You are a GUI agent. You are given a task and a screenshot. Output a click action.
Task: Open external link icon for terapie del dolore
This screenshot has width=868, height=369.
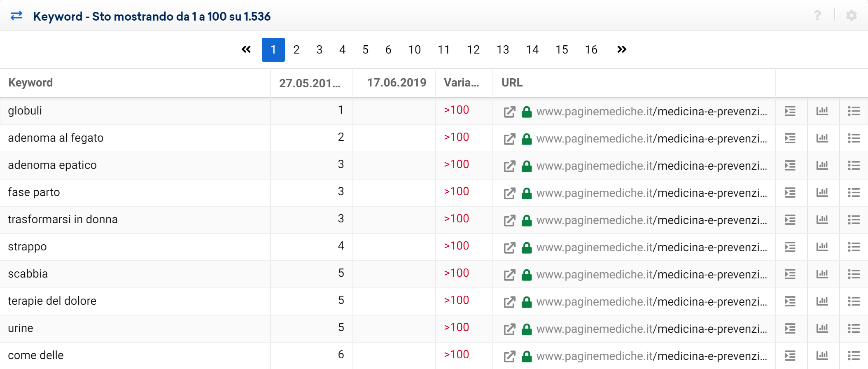click(509, 302)
